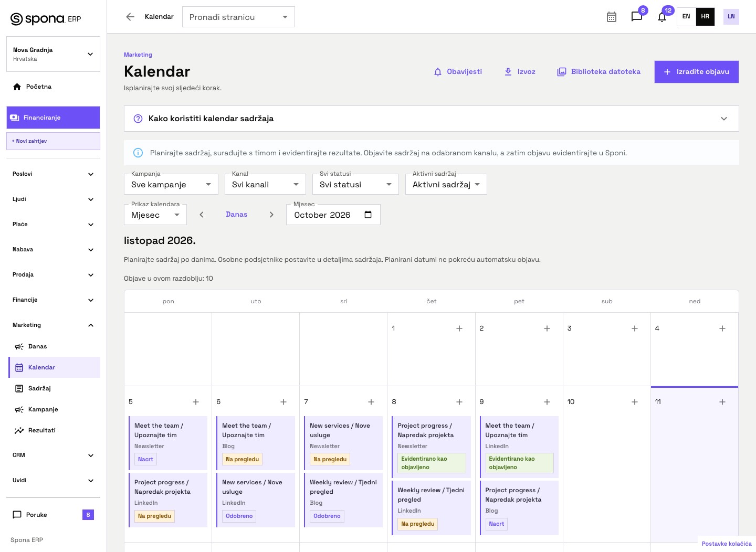The height and width of the screenshot is (552, 756).
Task: Open notifications bell with badge 12
Action: (x=662, y=17)
